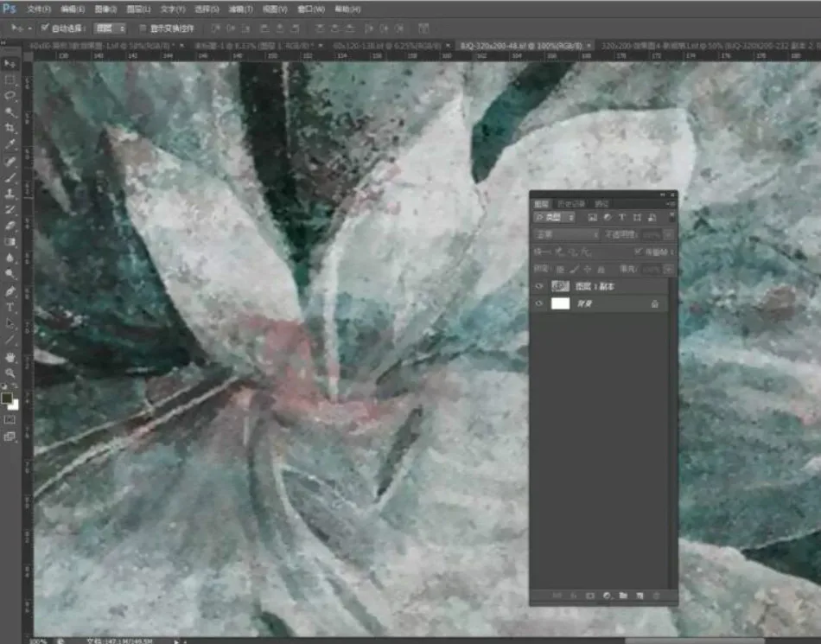Viewport: 821px width, 644px height.
Task: Open the layer filter type dropdown
Action: click(555, 217)
